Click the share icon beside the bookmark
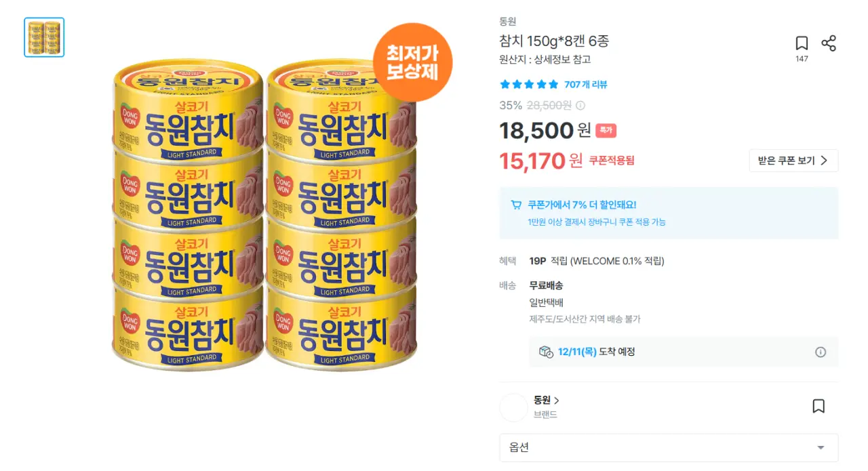Screen dimensions: 868x471 point(829,42)
